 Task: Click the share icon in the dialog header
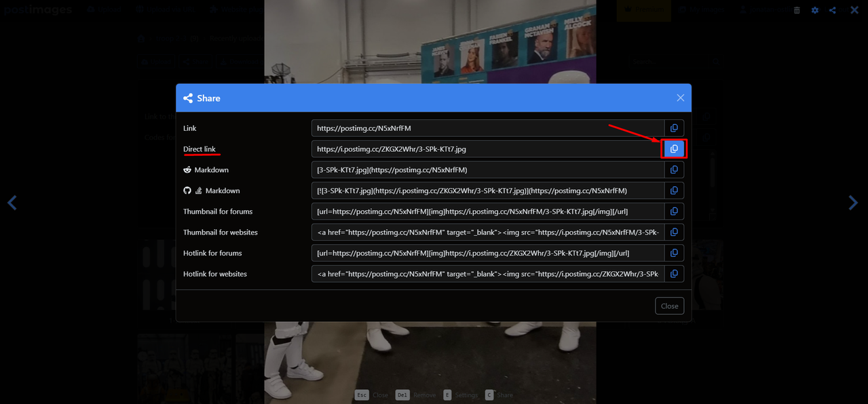(188, 98)
